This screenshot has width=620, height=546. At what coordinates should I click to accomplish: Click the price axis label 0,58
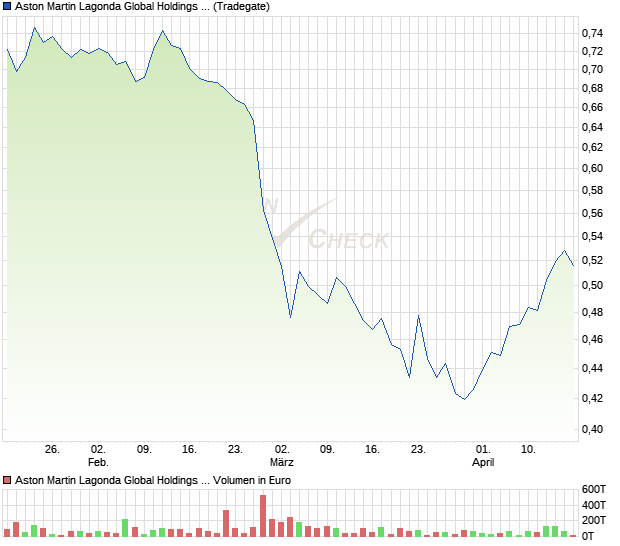tap(592, 191)
